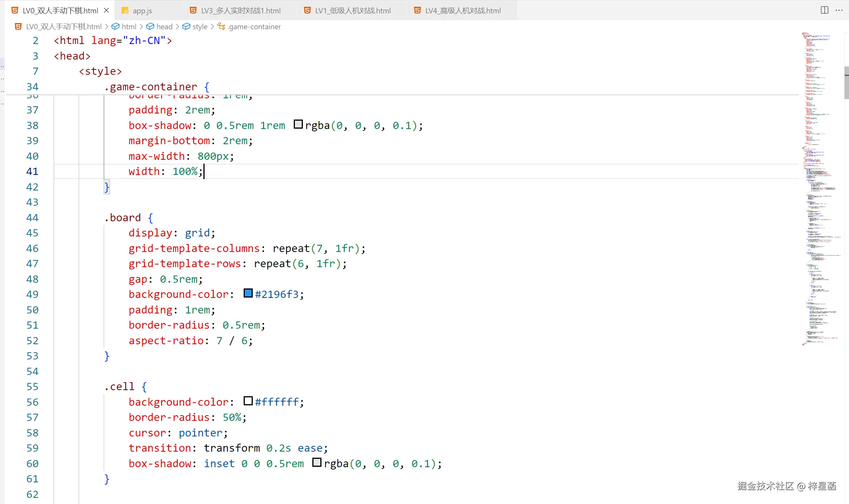Switch to LV1_低级人机对战.html tab

click(x=353, y=11)
